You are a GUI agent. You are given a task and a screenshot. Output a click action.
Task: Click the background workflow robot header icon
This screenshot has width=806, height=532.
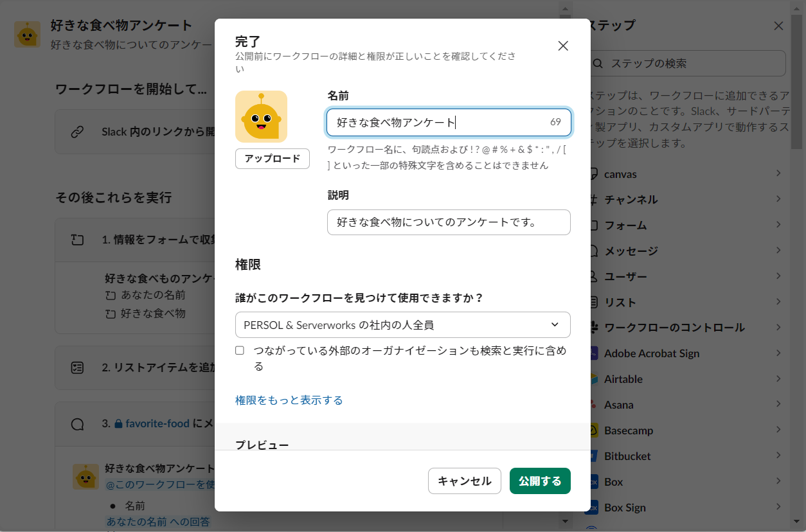pyautogui.click(x=27, y=34)
